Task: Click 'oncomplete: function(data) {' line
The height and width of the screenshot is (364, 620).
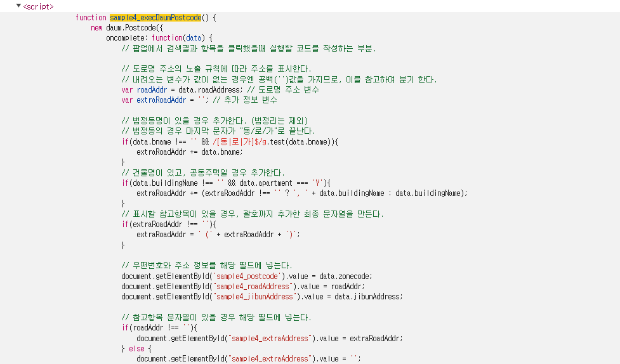Action: point(159,38)
